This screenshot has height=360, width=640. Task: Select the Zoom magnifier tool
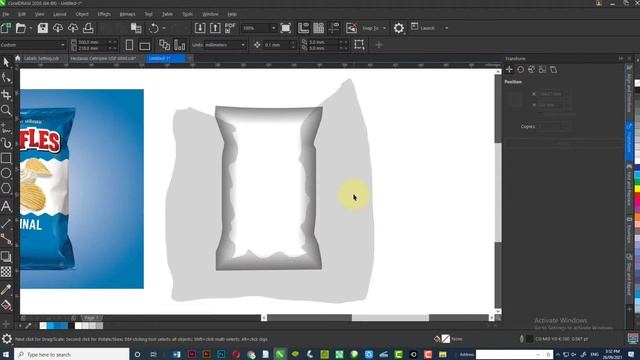click(x=6, y=110)
